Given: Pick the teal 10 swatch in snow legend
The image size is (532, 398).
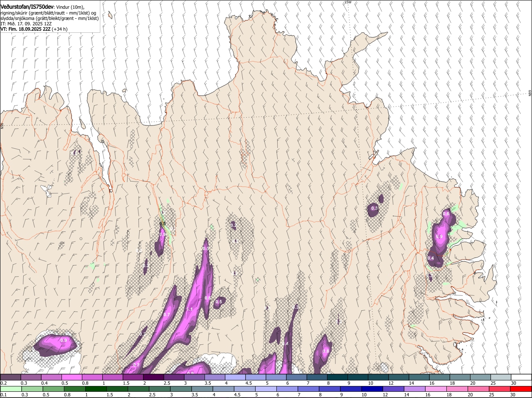Looking at the screenshot, I should (x=378, y=377).
